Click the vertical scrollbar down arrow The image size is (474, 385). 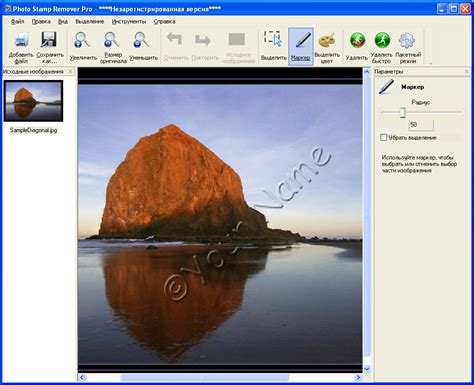pyautogui.click(x=367, y=369)
